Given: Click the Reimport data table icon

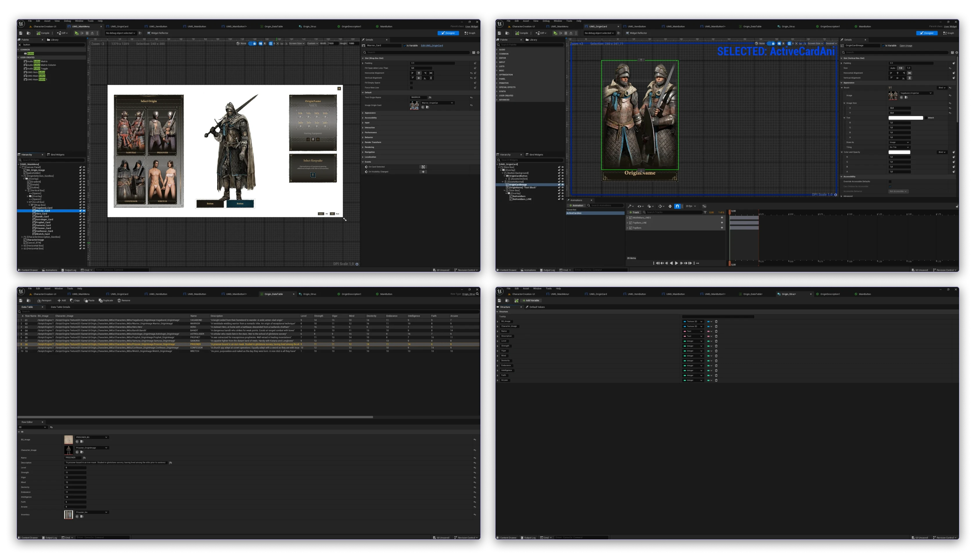Looking at the screenshot, I should click(x=39, y=300).
